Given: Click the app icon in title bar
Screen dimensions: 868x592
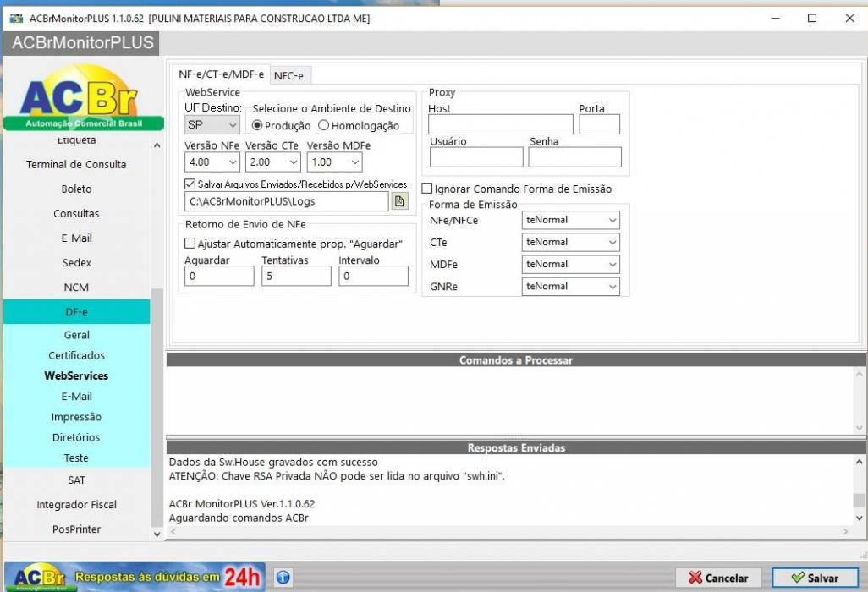Looking at the screenshot, I should [x=17, y=18].
